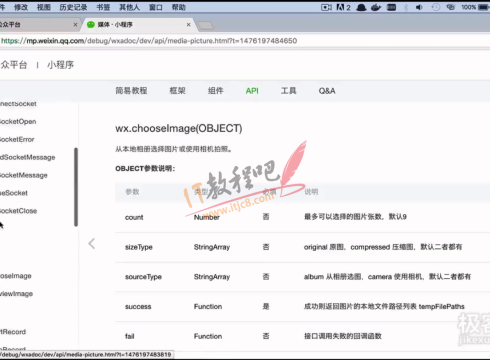The height and width of the screenshot is (360, 490).
Task: Click the wx.chooseImage(OBJECT) heading
Action: [179, 128]
